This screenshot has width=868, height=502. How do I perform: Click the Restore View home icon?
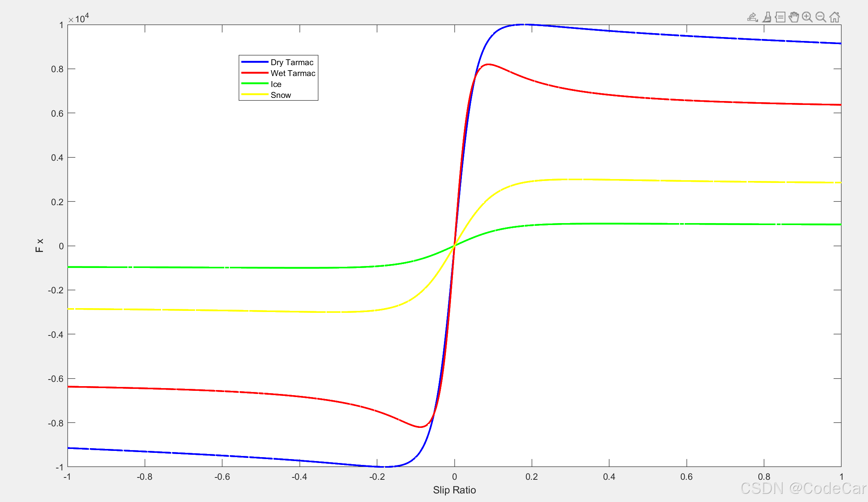pyautogui.click(x=834, y=17)
